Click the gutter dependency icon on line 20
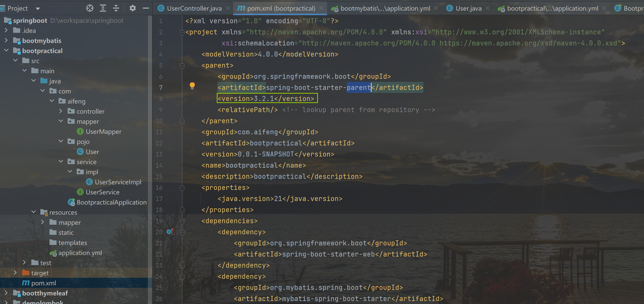The image size is (644, 304). (x=170, y=232)
